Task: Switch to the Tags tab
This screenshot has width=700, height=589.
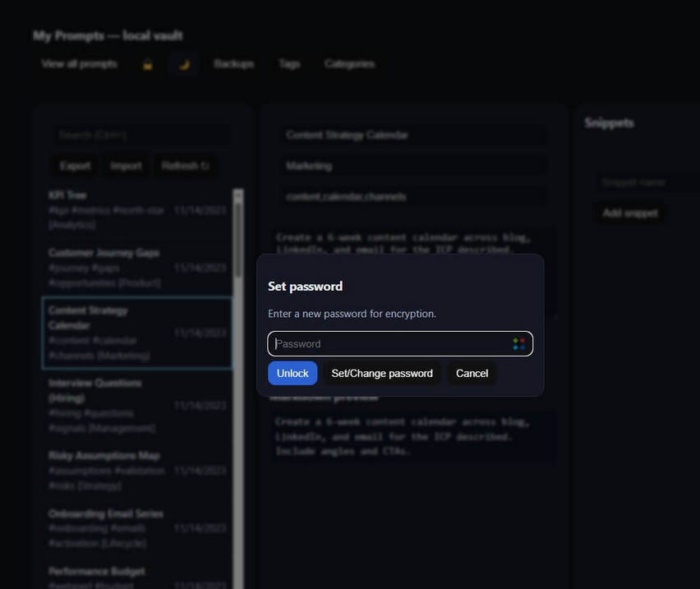Action: coord(289,64)
